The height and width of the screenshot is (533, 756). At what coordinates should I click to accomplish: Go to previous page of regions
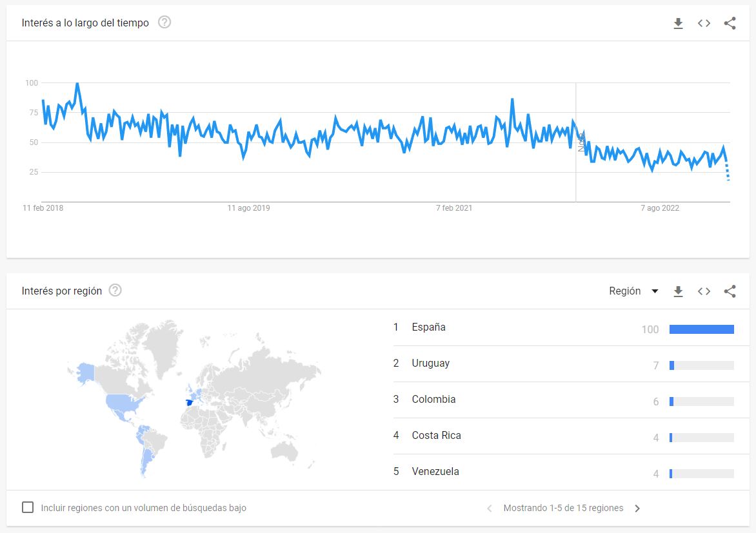(x=489, y=509)
